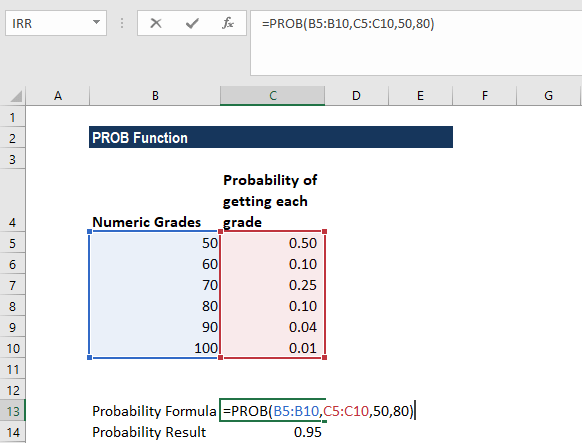This screenshot has height=443, width=582.
Task: Select row 5 header
Action: point(13,243)
